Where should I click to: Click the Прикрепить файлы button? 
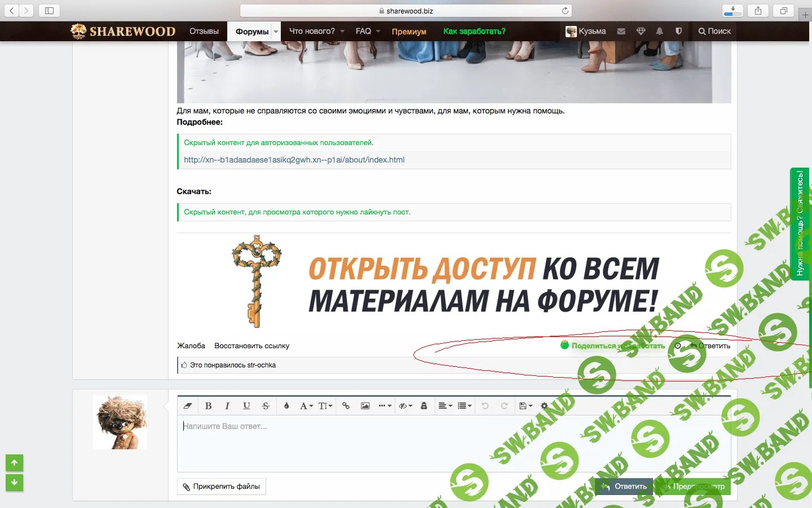coord(222,487)
